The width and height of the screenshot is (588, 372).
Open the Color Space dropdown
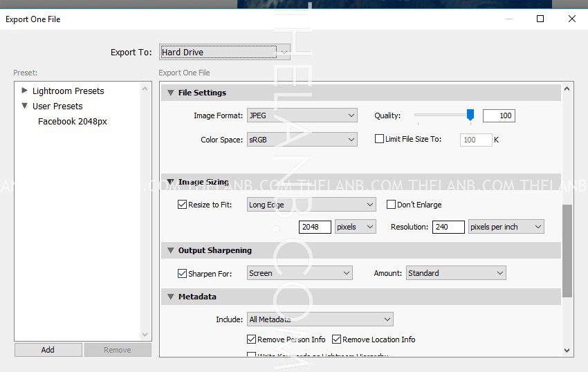point(302,140)
